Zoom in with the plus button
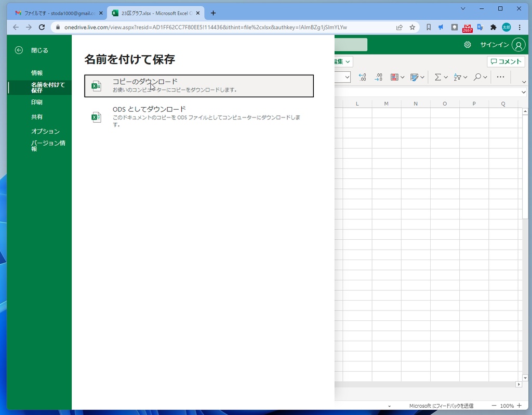This screenshot has width=532, height=415. tap(520, 406)
